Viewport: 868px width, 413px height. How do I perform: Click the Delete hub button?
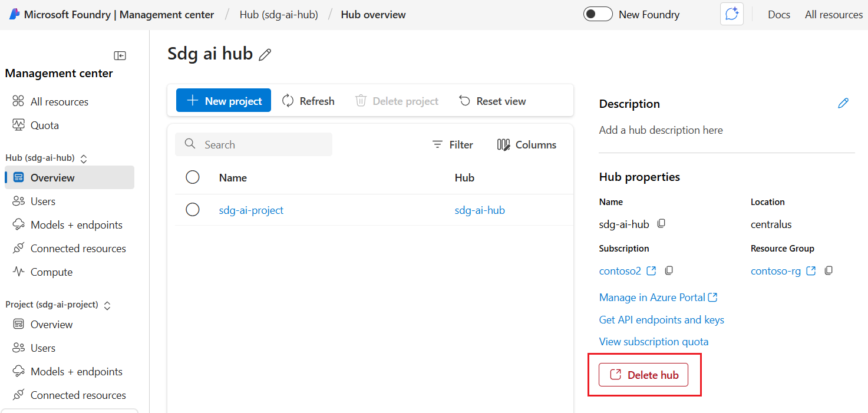tap(643, 375)
